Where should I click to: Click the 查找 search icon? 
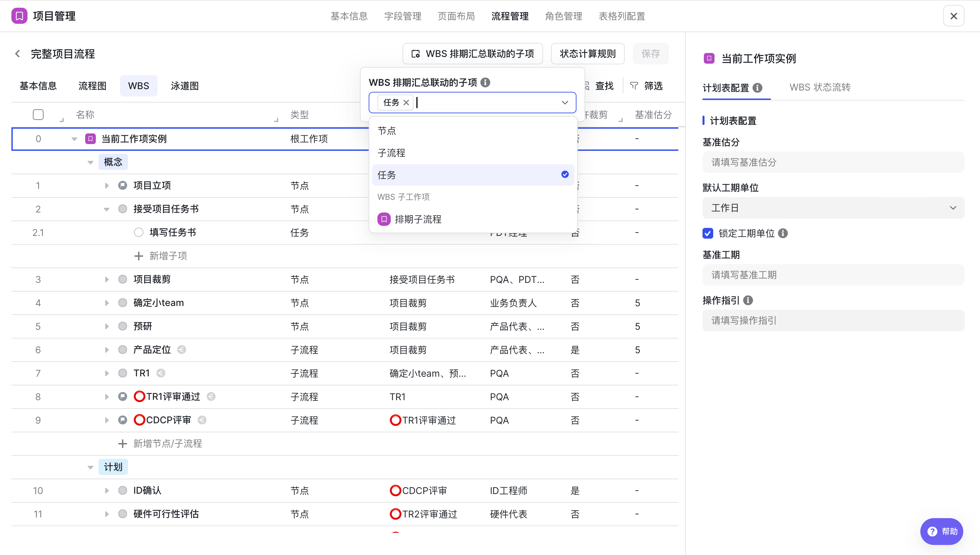587,86
